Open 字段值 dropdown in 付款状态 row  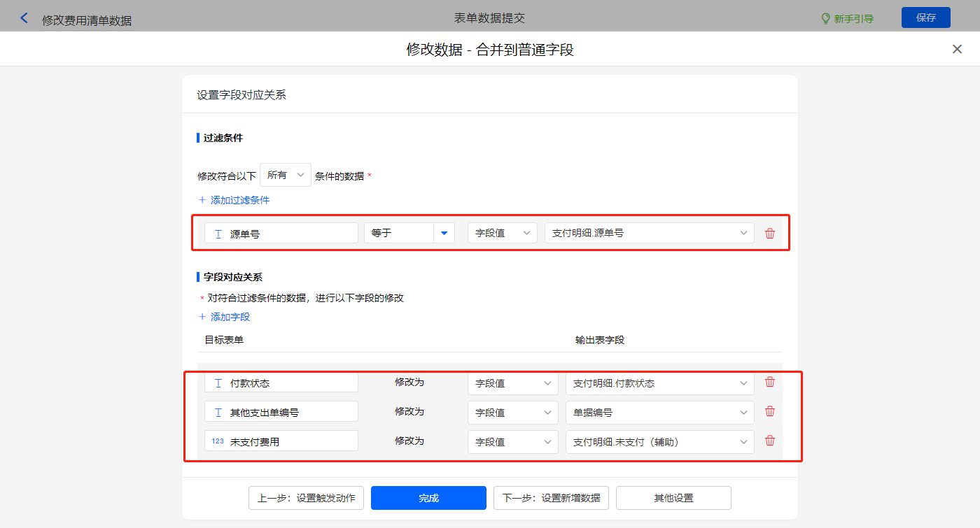tap(512, 383)
